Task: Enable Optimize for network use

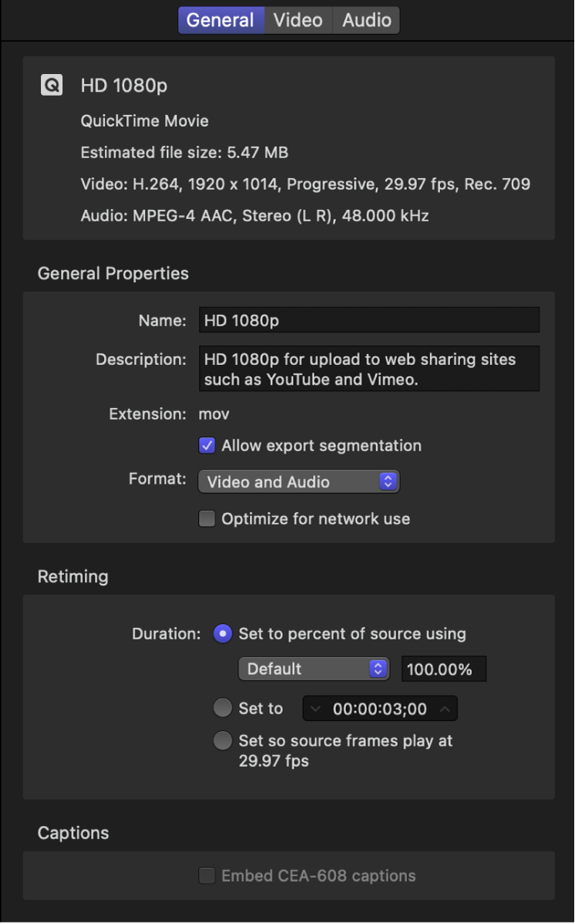Action: click(x=207, y=518)
